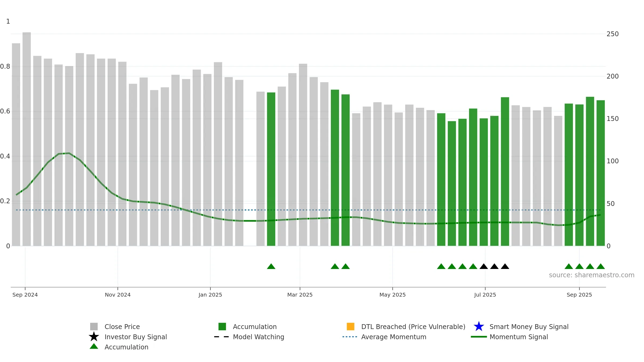The width and height of the screenshot is (644, 362).
Task: Click the momentum line peak near October 2024
Action: (x=69, y=153)
